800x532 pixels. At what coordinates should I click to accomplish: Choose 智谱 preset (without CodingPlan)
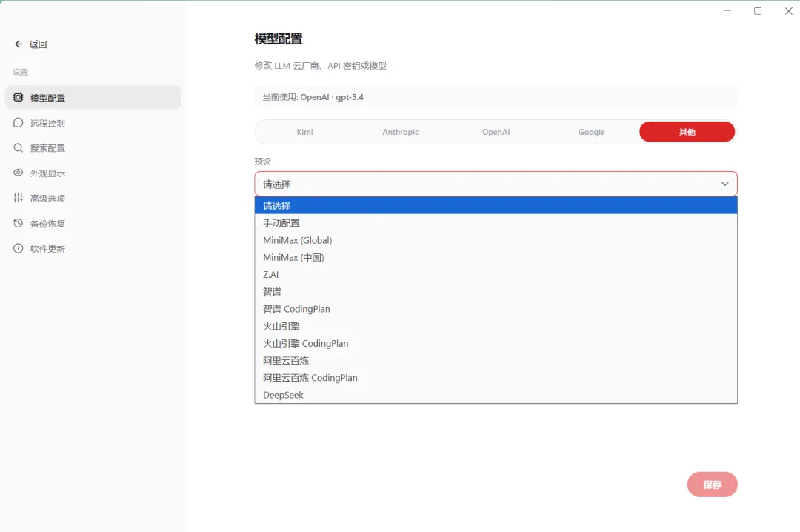(x=496, y=292)
